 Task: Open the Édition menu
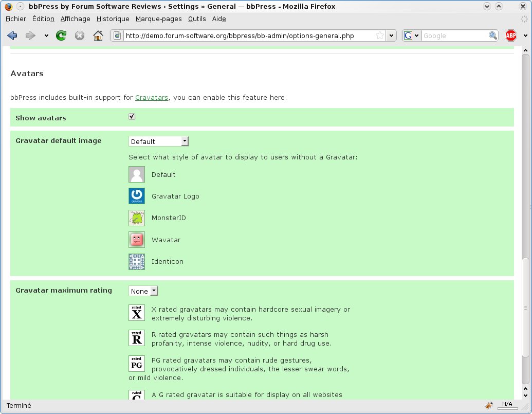click(43, 19)
